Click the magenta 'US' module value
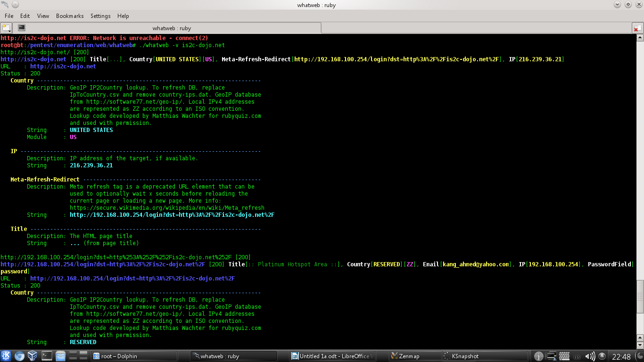644x362 pixels. tap(73, 137)
